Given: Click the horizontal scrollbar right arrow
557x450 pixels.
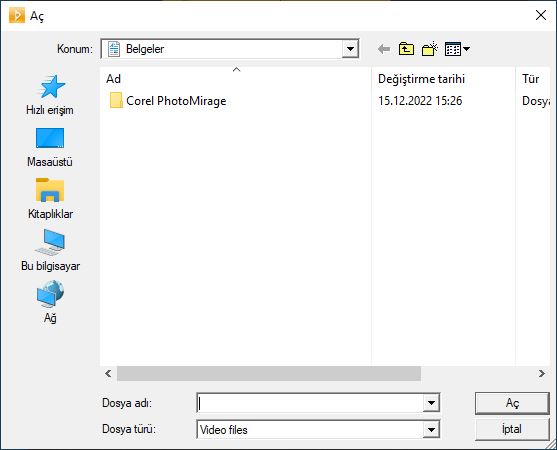Looking at the screenshot, I should (541, 374).
